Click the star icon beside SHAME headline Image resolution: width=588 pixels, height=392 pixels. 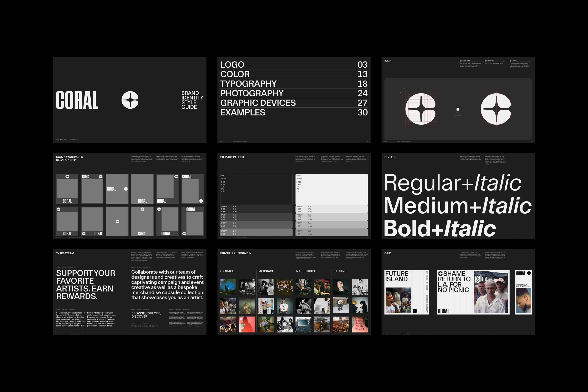click(x=440, y=273)
